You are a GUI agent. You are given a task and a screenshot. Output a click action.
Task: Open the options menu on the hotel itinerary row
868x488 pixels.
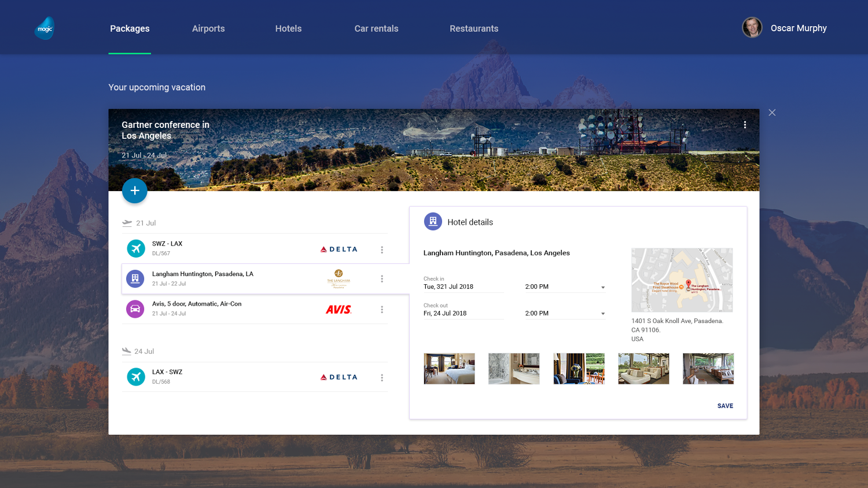coord(382,278)
